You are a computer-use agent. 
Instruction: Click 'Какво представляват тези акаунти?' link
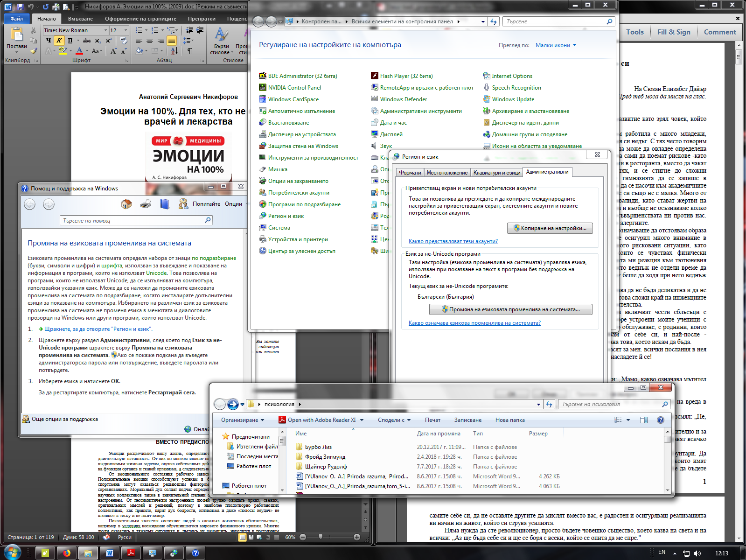453,241
